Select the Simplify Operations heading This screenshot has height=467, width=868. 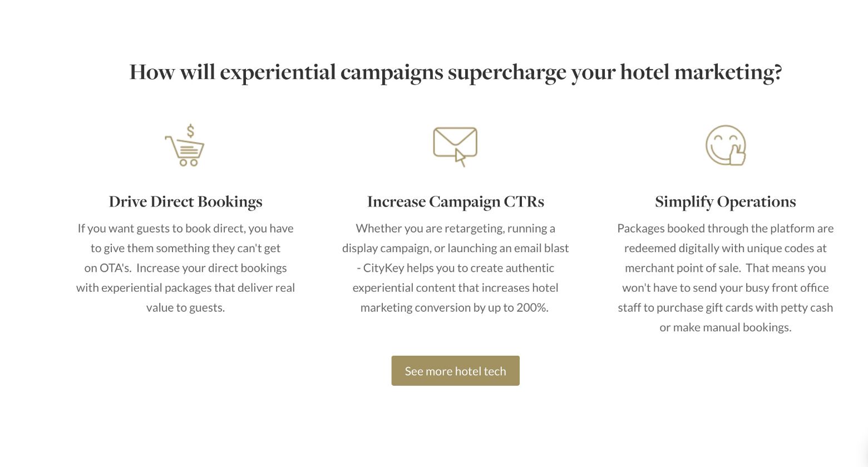point(725,201)
